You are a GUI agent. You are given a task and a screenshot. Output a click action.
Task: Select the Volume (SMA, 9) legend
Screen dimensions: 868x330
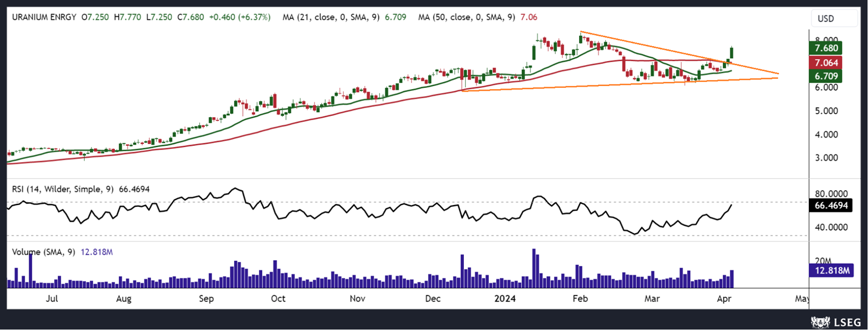[x=44, y=252]
